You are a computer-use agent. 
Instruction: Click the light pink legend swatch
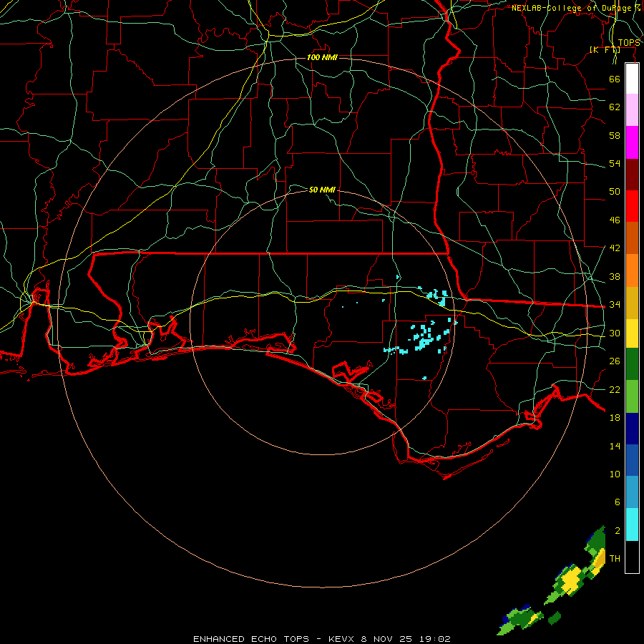[632, 110]
